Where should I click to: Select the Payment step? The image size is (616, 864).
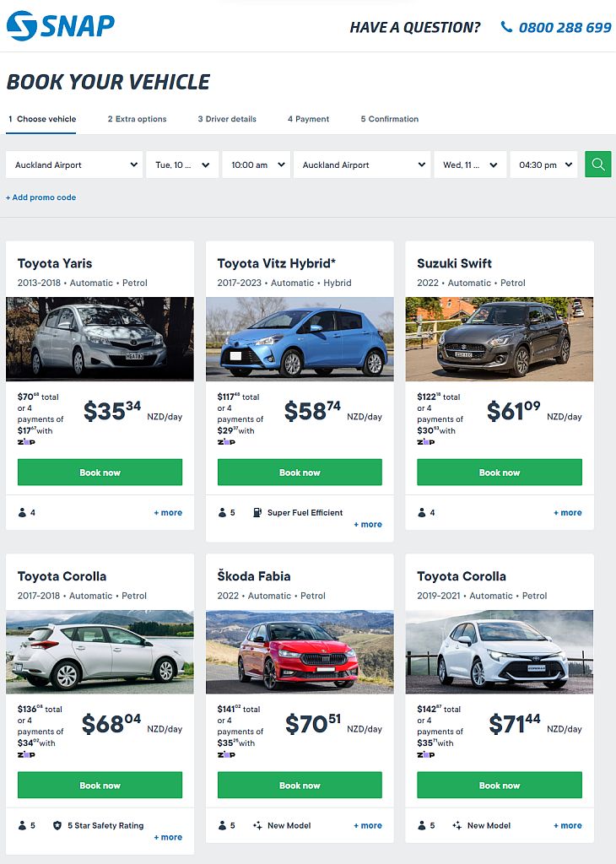pyautogui.click(x=308, y=119)
